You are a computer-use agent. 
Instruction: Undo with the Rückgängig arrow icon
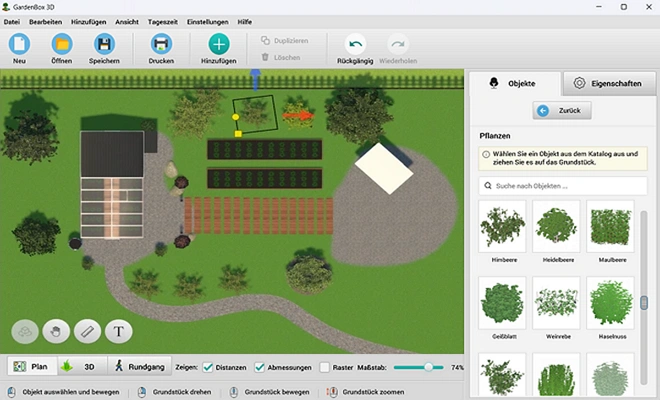pyautogui.click(x=355, y=44)
